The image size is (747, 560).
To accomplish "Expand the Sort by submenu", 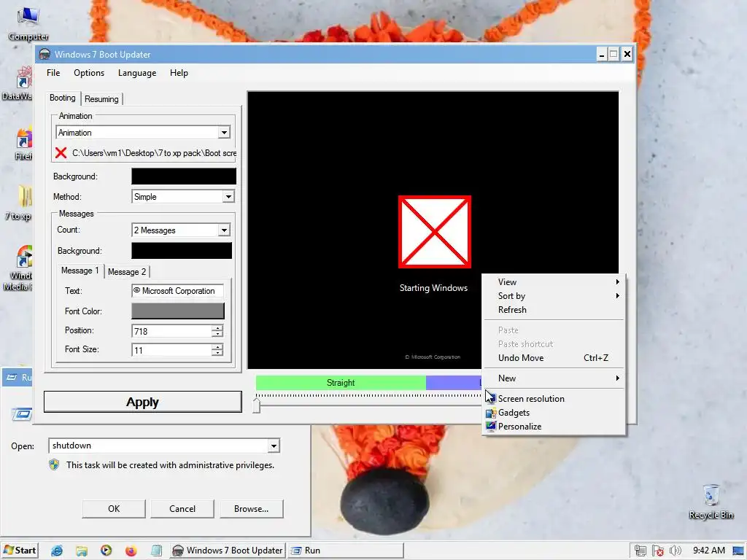I will point(554,296).
